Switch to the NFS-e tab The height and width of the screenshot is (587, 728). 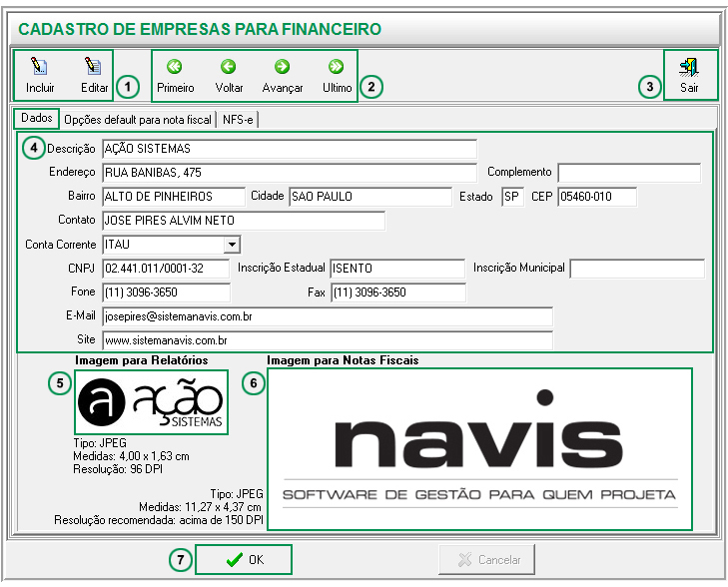238,120
